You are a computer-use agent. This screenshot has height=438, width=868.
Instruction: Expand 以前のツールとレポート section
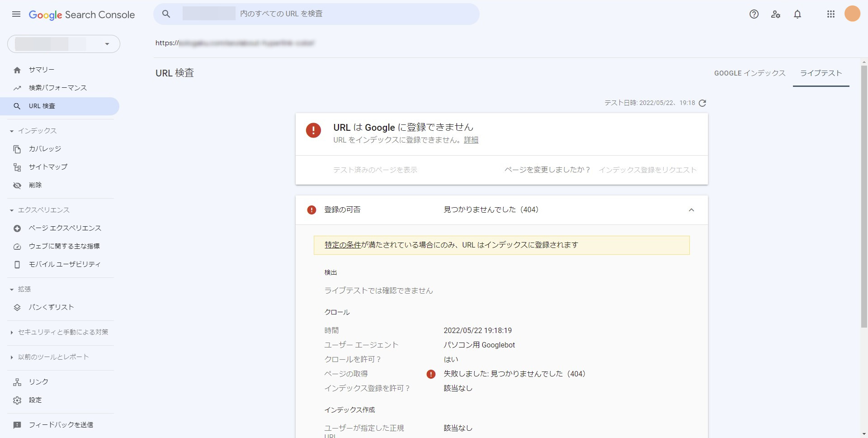coord(53,357)
